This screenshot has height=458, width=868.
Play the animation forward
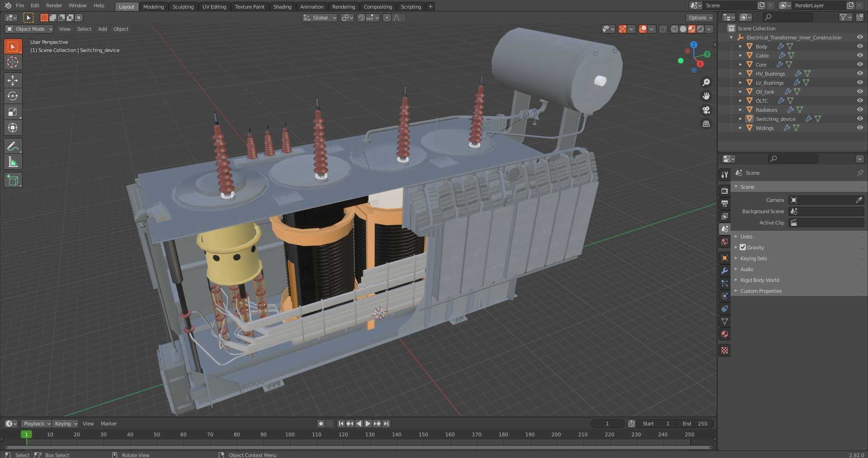coord(368,424)
